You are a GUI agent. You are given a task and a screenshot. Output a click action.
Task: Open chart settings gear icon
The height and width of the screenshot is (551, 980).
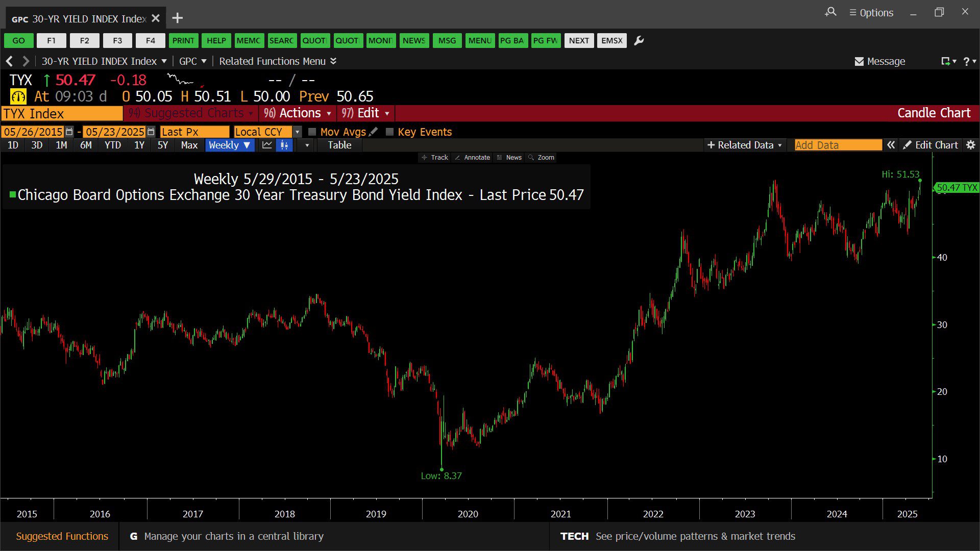970,145
